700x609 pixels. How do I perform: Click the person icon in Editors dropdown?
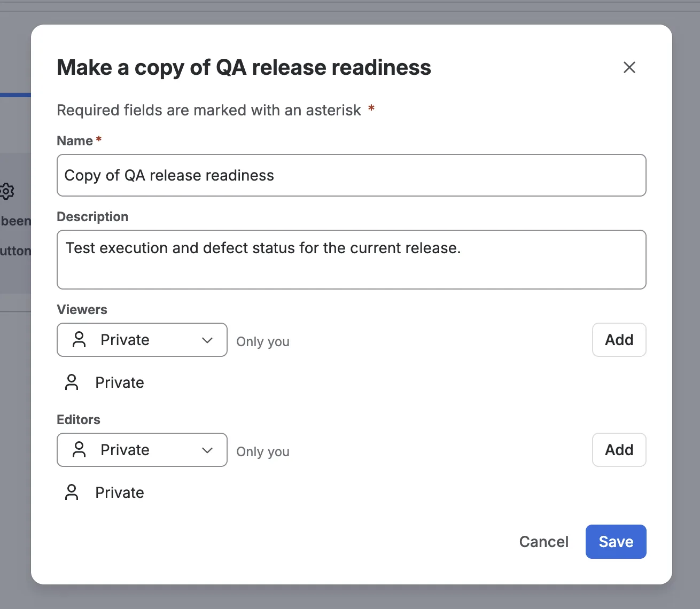pos(79,450)
